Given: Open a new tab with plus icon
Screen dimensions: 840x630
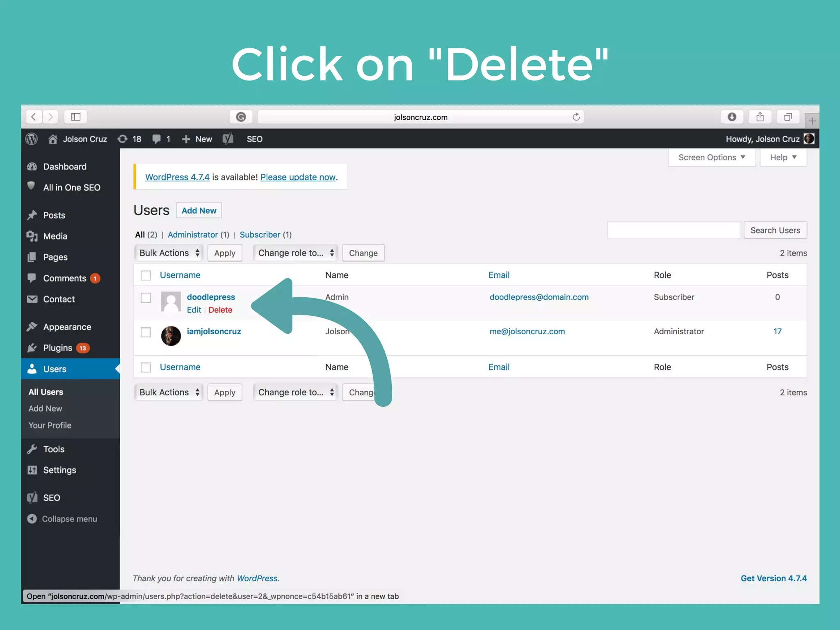Looking at the screenshot, I should 812,121.
